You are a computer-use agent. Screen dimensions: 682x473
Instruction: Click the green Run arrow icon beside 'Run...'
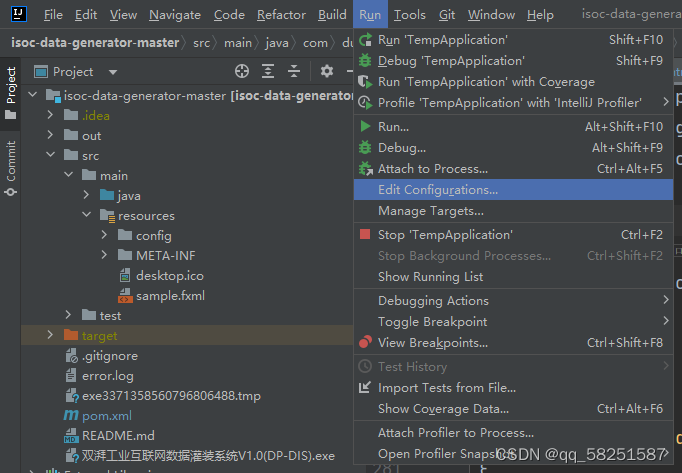pos(365,126)
